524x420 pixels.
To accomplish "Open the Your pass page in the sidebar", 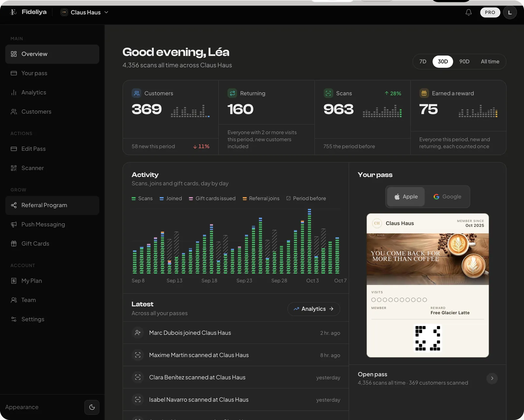I will click(52, 73).
